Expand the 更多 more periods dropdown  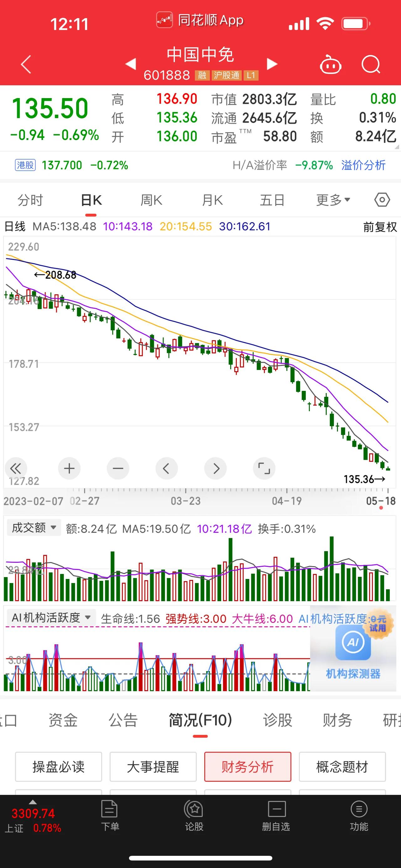click(333, 200)
